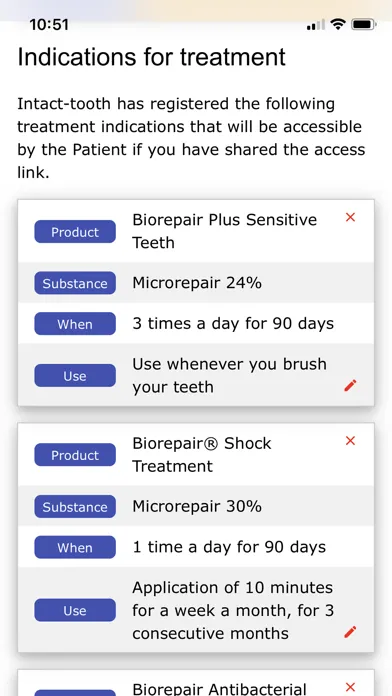Delete the Biorepair Shock Treatment indication
The height and width of the screenshot is (696, 392).
point(350,440)
